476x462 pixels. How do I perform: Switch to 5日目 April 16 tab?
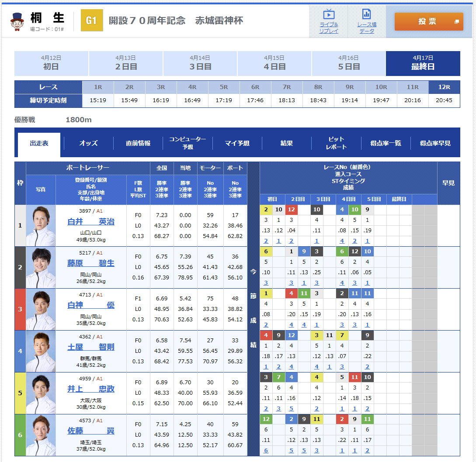[349, 63]
